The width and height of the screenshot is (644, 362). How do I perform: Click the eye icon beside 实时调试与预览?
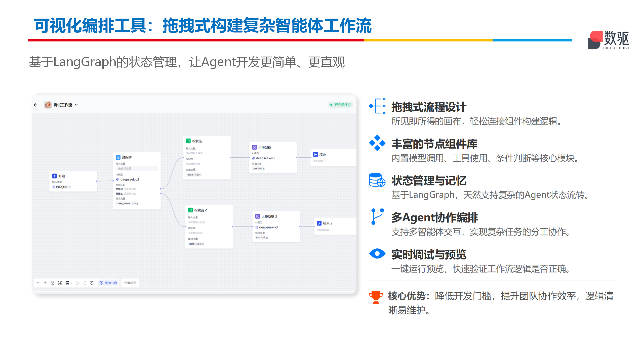pos(377,254)
